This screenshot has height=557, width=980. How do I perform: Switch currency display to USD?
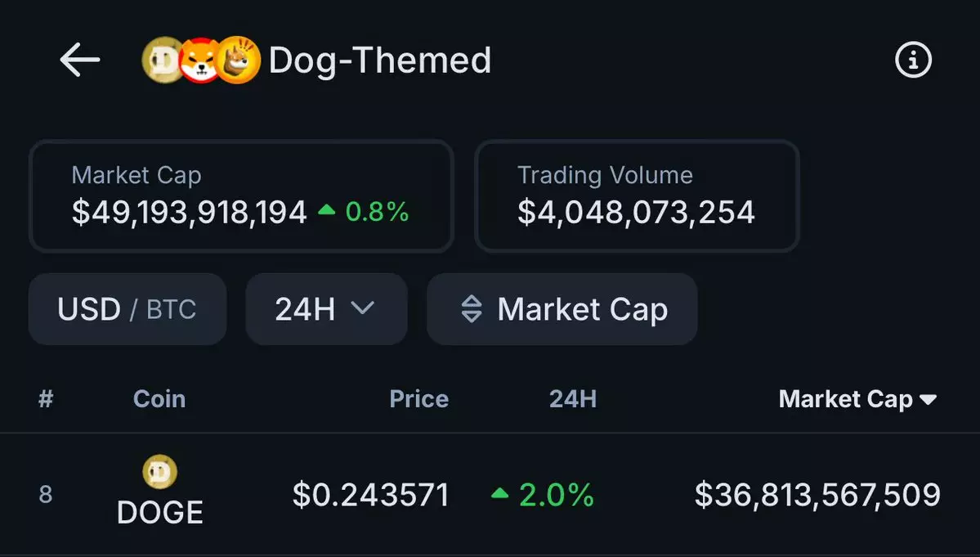(88, 309)
